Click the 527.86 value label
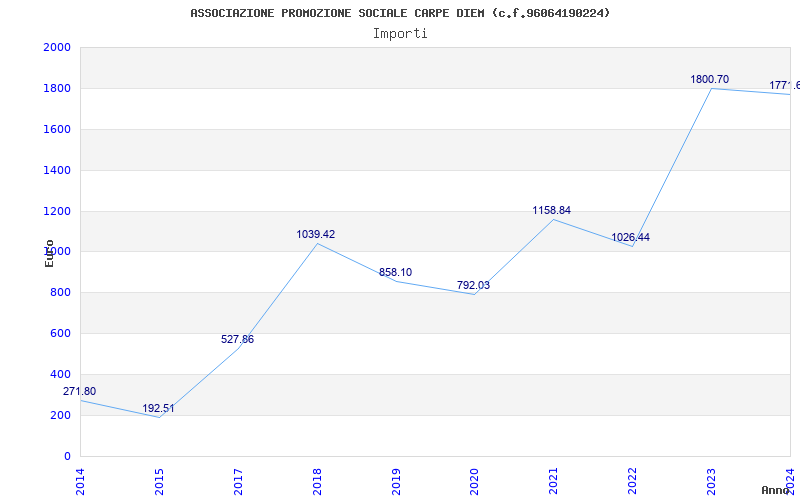Screen dimensions: 800x500 [x=237, y=339]
